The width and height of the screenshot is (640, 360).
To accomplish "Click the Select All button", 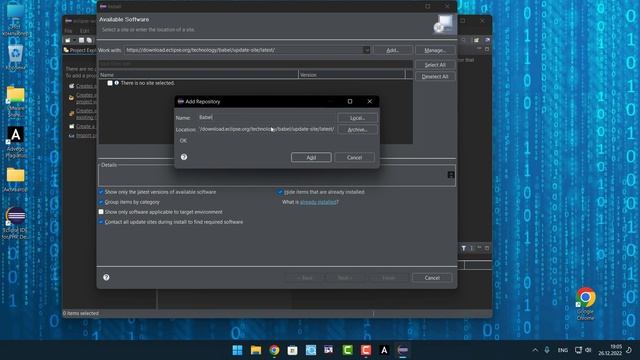I will click(x=435, y=65).
